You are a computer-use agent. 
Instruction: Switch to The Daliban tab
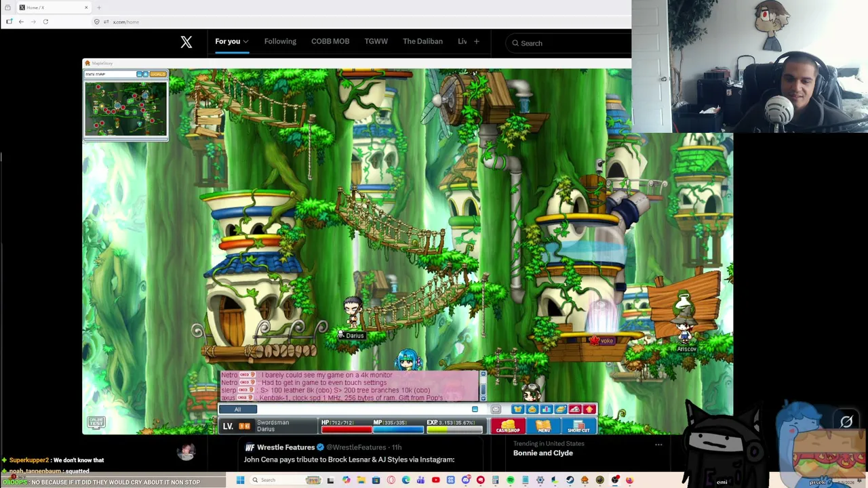pos(422,41)
